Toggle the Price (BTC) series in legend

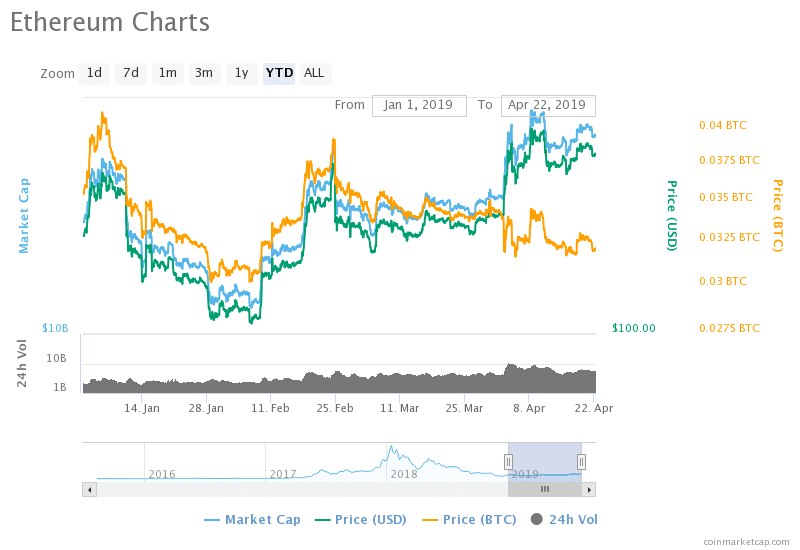469,520
